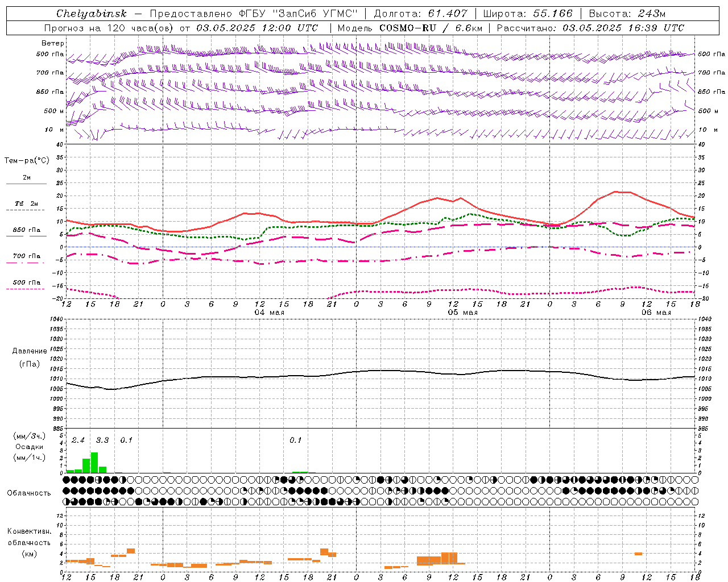Click the "Конвективн." convective cloud label
728x582 pixels.
click(x=29, y=531)
